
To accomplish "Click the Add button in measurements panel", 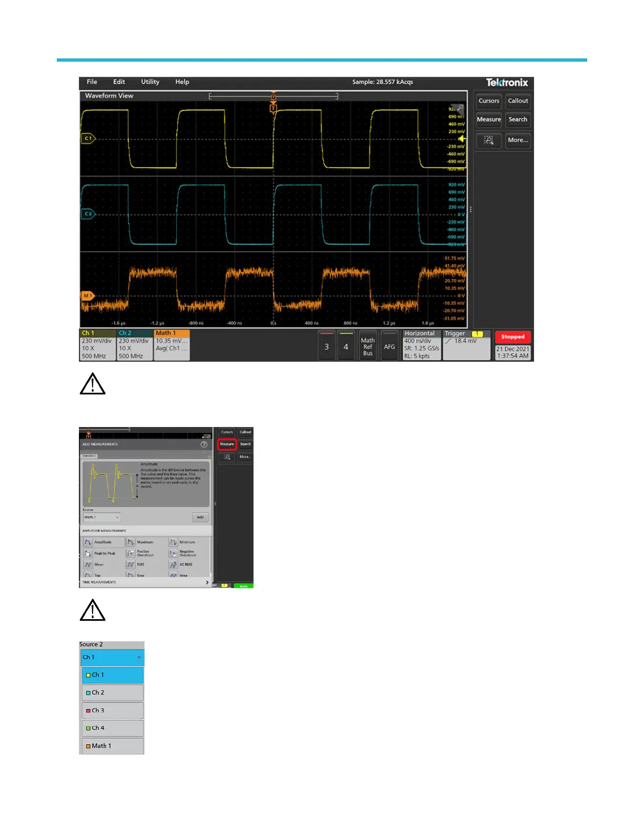I will (x=200, y=518).
